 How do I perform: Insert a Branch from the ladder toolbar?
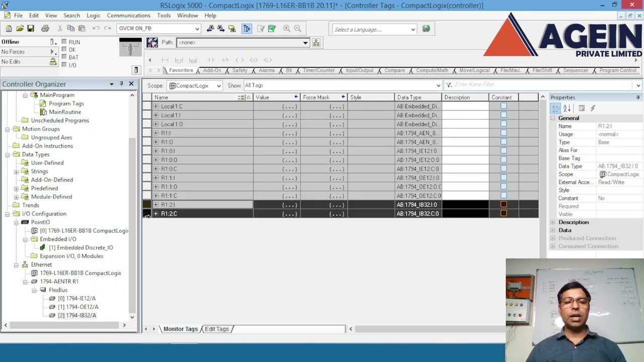coord(179,60)
